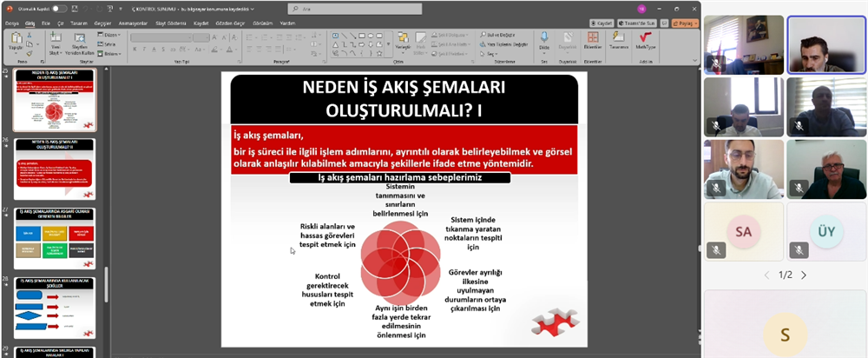The image size is (868, 358).
Task: Click the Teams'de Sun button
Action: tap(637, 23)
